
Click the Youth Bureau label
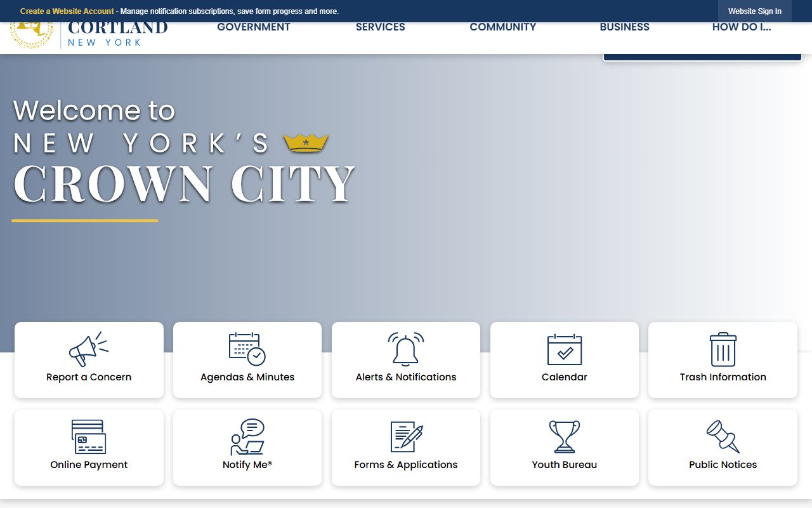(x=565, y=465)
